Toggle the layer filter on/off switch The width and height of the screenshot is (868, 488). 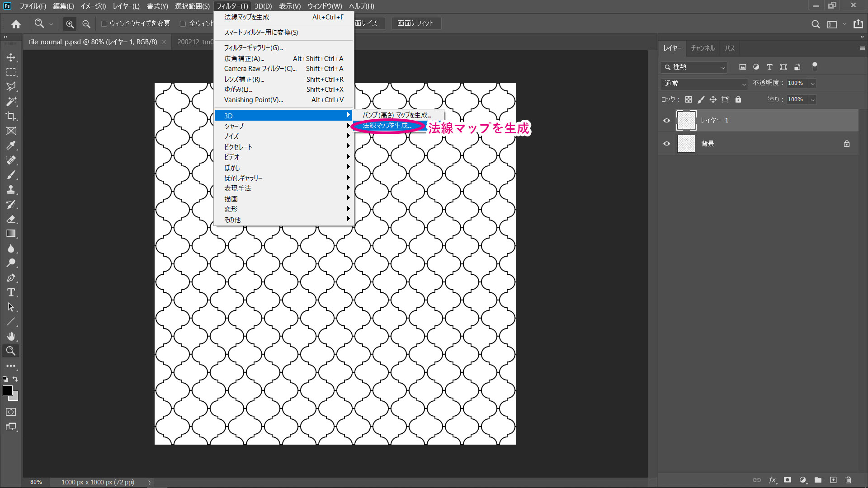coord(815,66)
